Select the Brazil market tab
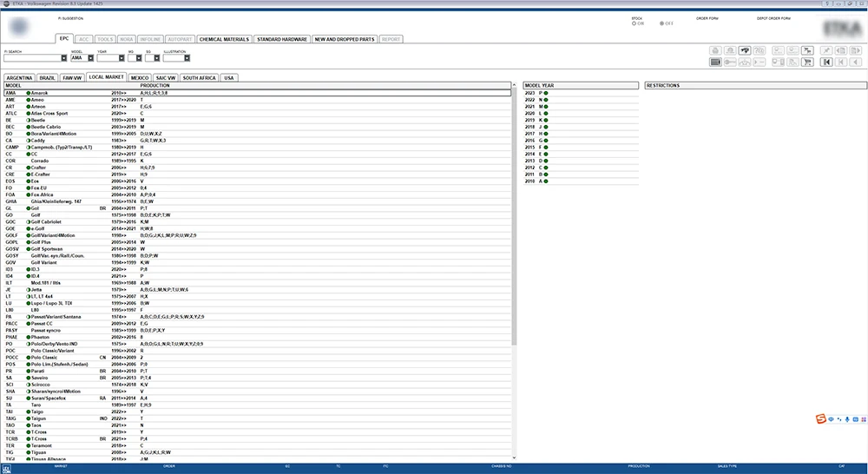The height and width of the screenshot is (474, 868). [x=47, y=78]
